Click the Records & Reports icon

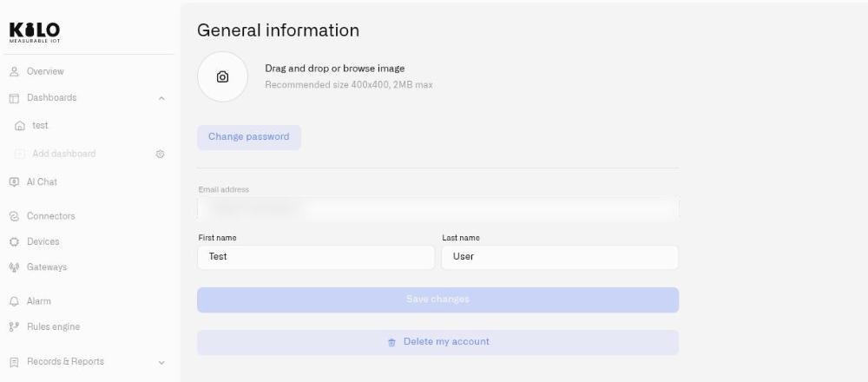tap(15, 362)
